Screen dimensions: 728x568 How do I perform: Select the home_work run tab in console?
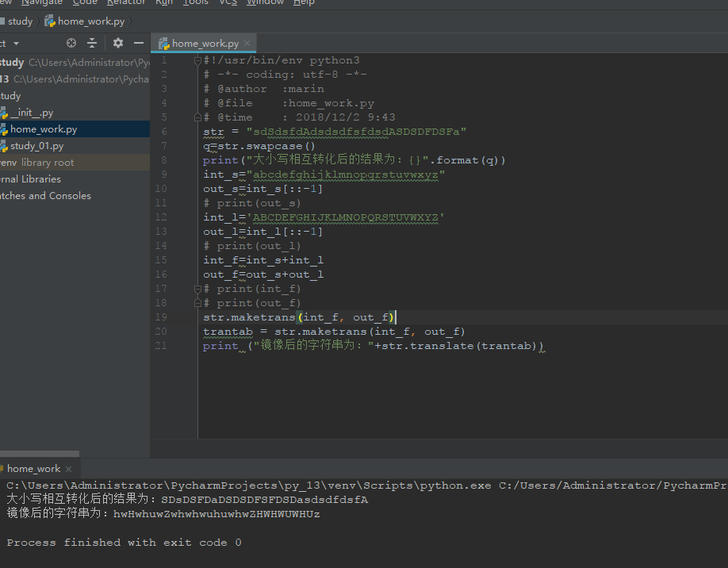pyautogui.click(x=33, y=469)
